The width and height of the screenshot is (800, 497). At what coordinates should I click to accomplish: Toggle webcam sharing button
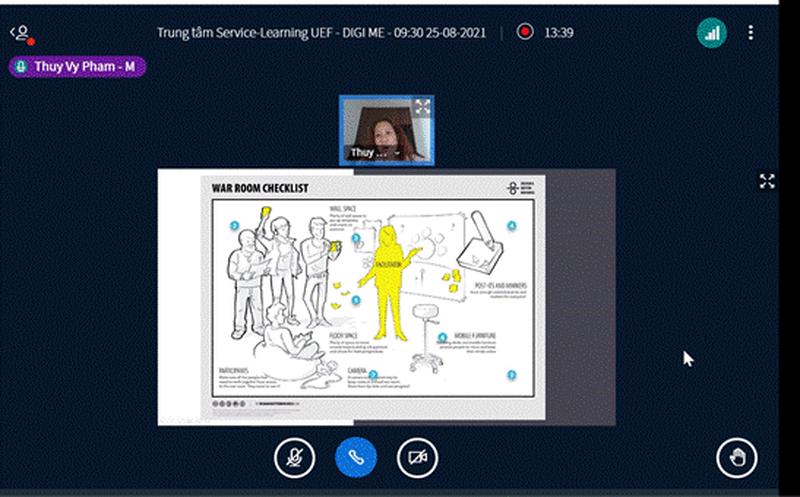(x=417, y=458)
